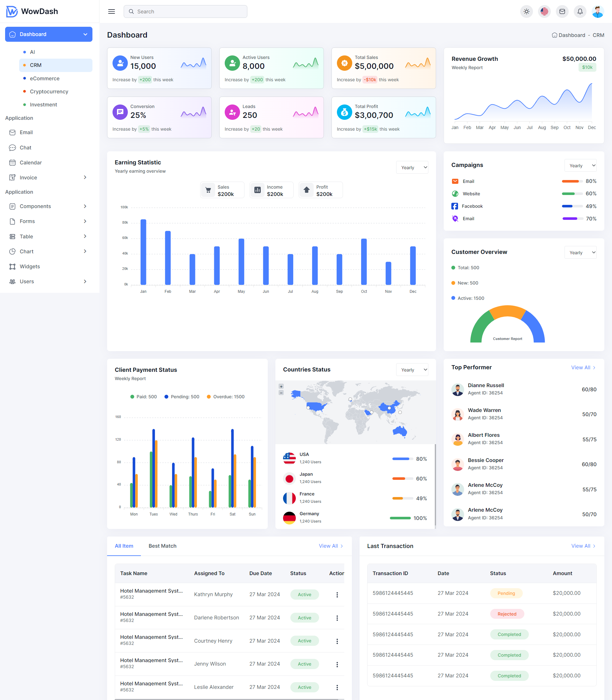Click the Search input field
Image resolution: width=612 pixels, height=700 pixels.
pos(186,11)
